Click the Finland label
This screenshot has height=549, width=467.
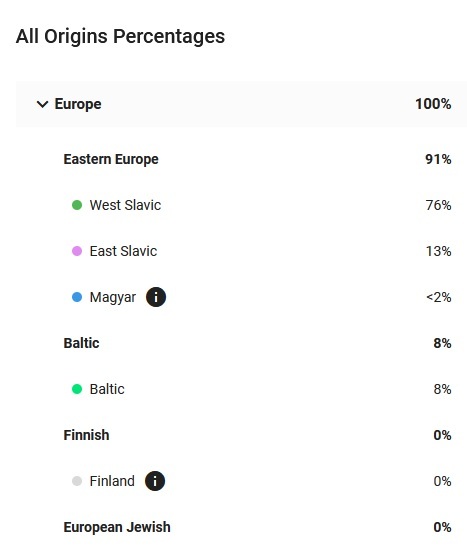click(112, 481)
